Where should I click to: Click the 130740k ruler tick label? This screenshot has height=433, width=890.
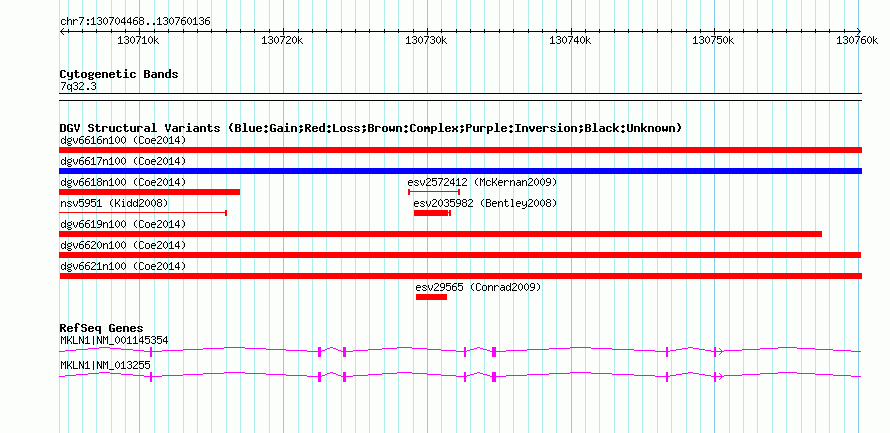[570, 40]
